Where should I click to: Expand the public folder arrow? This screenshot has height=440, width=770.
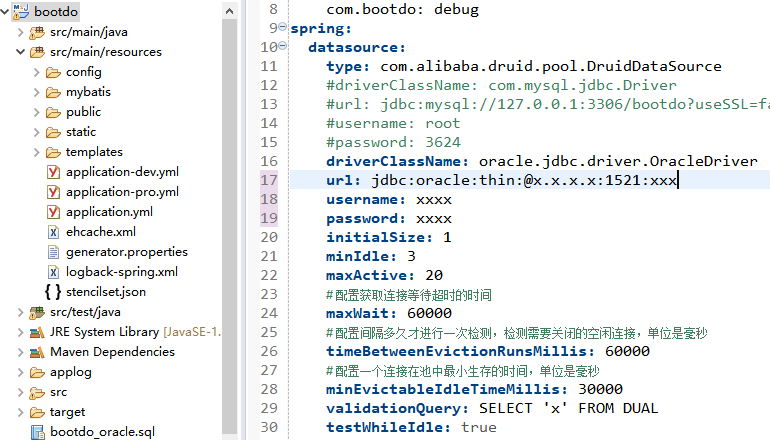coord(36,112)
